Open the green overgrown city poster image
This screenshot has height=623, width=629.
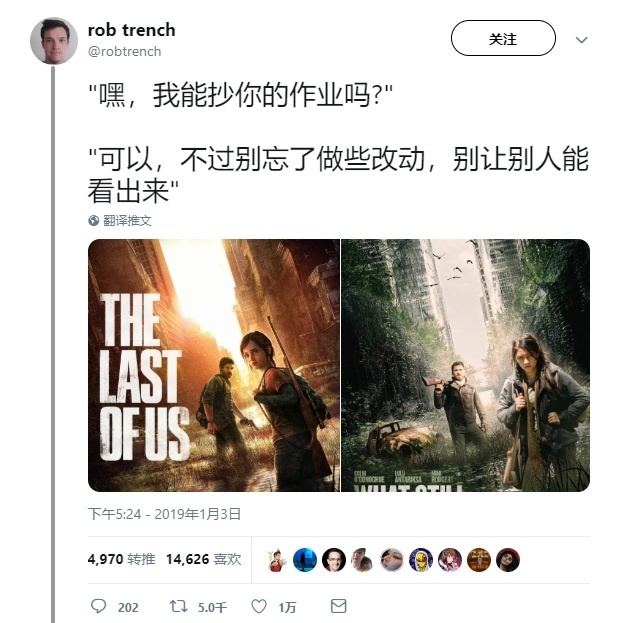[x=465, y=365]
